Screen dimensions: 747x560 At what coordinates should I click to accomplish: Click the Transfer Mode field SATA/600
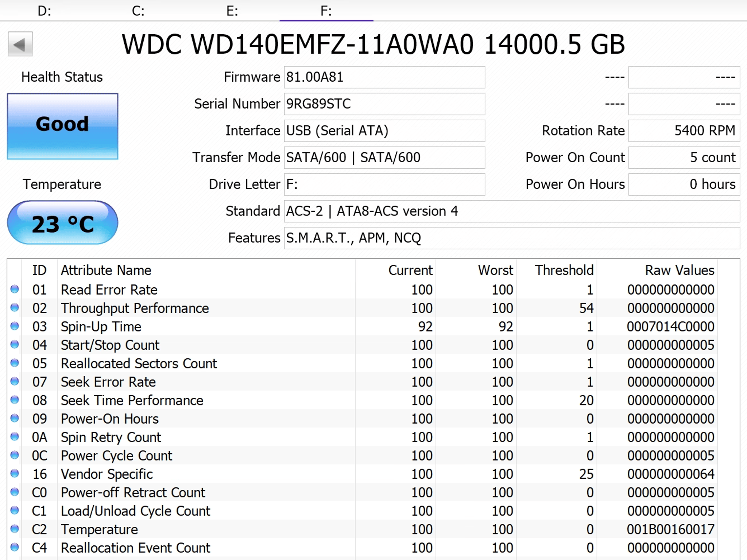pos(384,157)
